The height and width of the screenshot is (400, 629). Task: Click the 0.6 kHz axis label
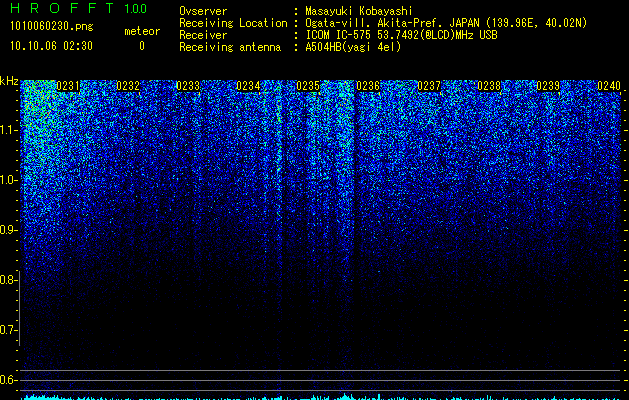tap(7, 380)
